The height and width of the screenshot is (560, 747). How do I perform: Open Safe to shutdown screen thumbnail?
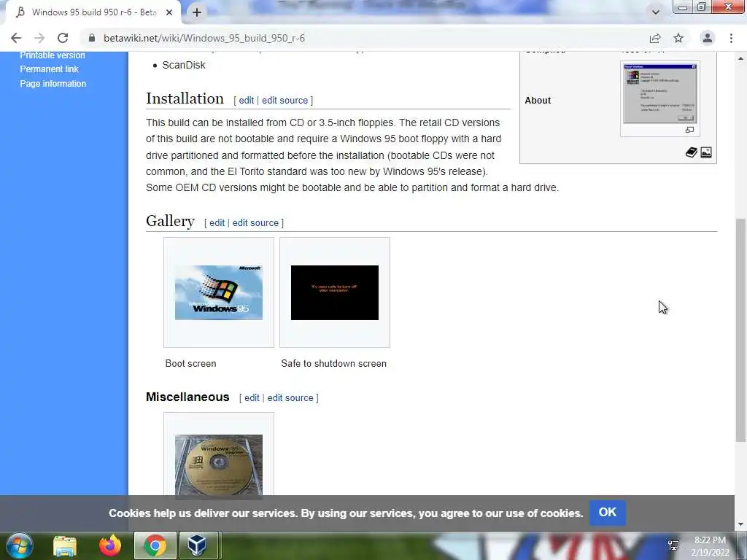(x=335, y=292)
